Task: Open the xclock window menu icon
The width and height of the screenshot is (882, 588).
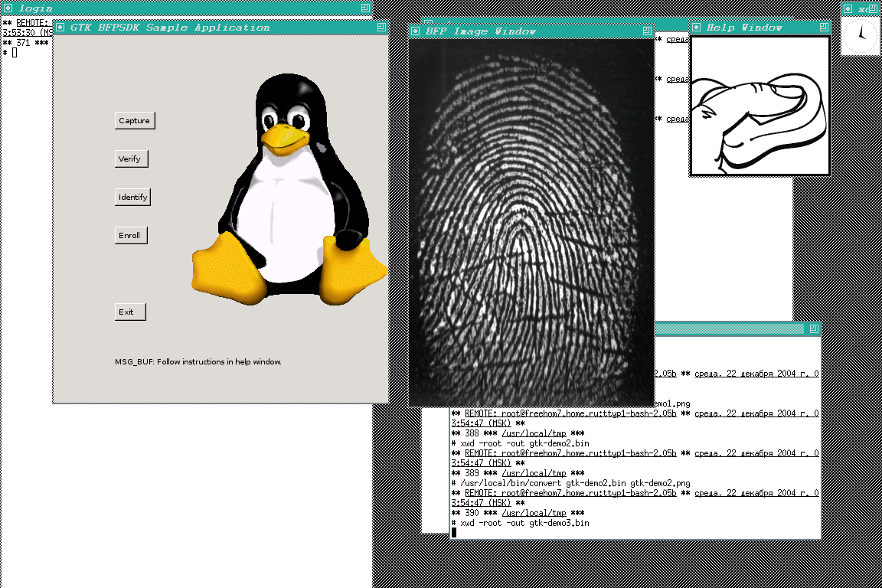Action: [847, 8]
